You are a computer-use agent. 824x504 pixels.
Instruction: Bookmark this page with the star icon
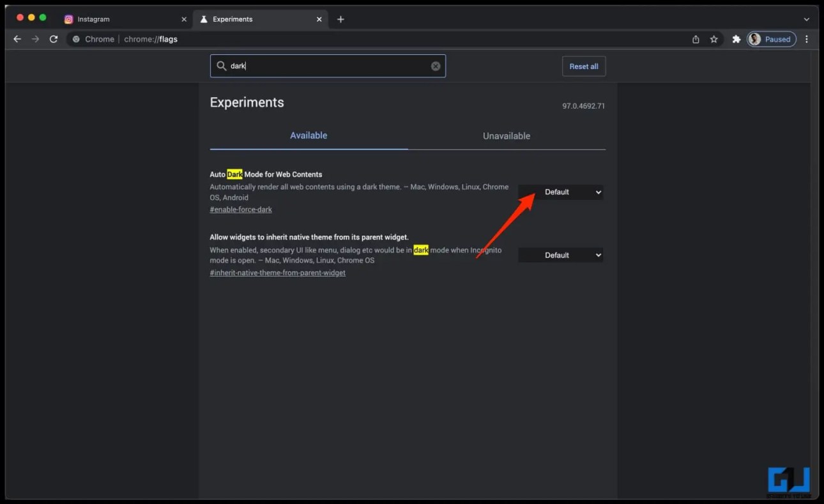(x=714, y=39)
